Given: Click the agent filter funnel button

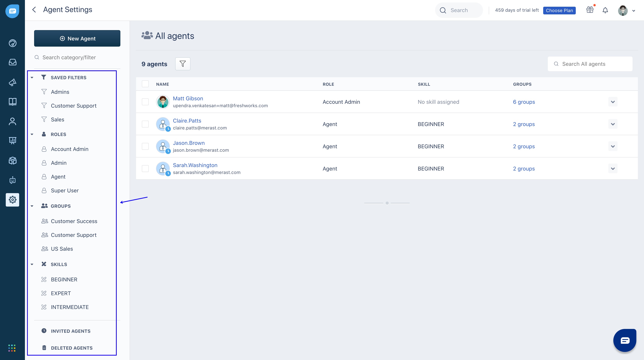Looking at the screenshot, I should (182, 64).
